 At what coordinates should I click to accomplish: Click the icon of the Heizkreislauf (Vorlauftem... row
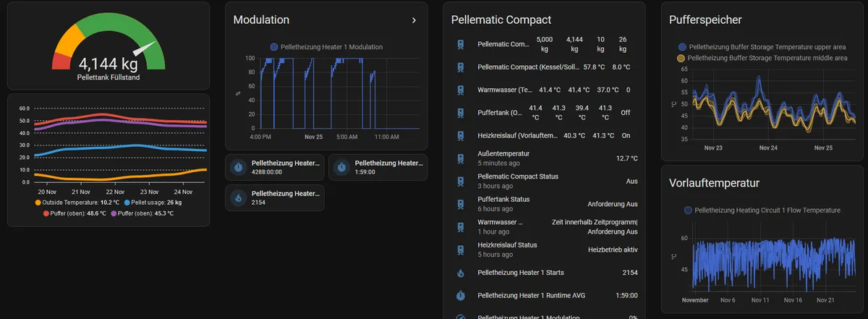click(461, 135)
